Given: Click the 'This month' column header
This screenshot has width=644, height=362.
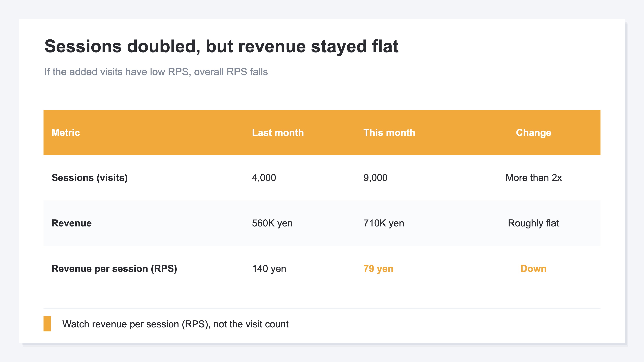Looking at the screenshot, I should 389,133.
